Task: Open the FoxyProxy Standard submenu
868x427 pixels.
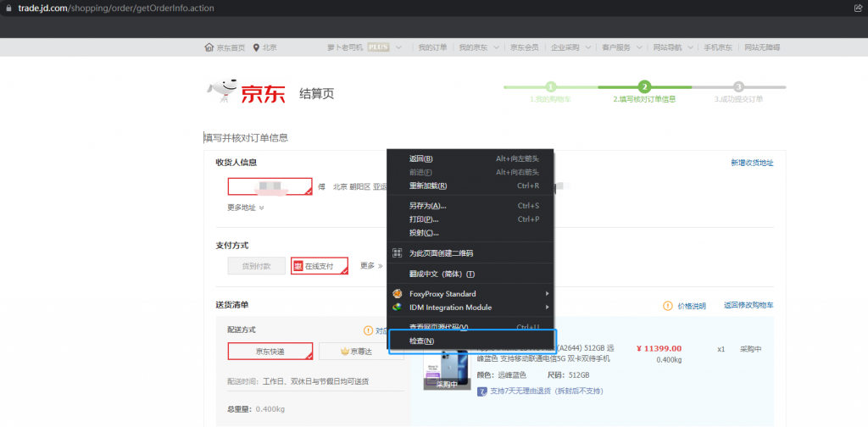Action: click(x=470, y=294)
